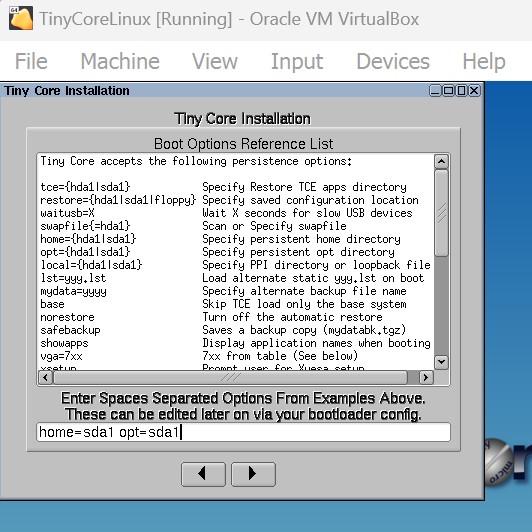Click 'Tiny Core accepts the following persistence options:' line
This screenshot has width=532, height=532.
(x=196, y=161)
